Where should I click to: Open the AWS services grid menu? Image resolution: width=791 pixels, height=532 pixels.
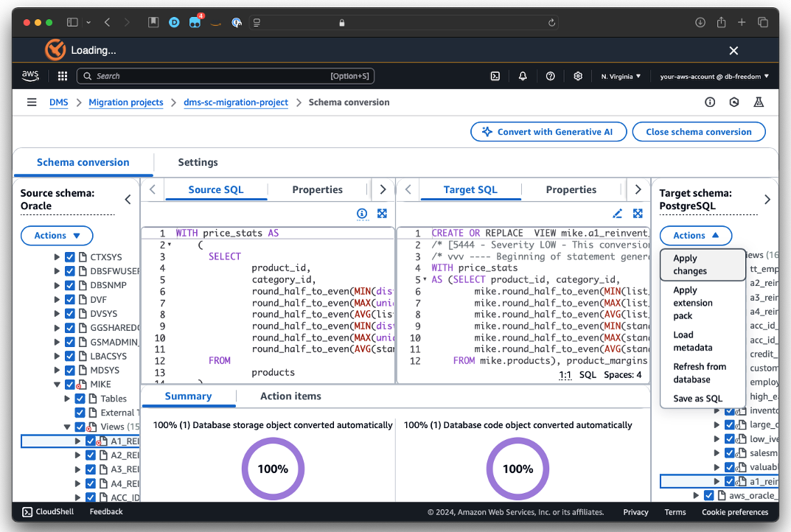63,76
